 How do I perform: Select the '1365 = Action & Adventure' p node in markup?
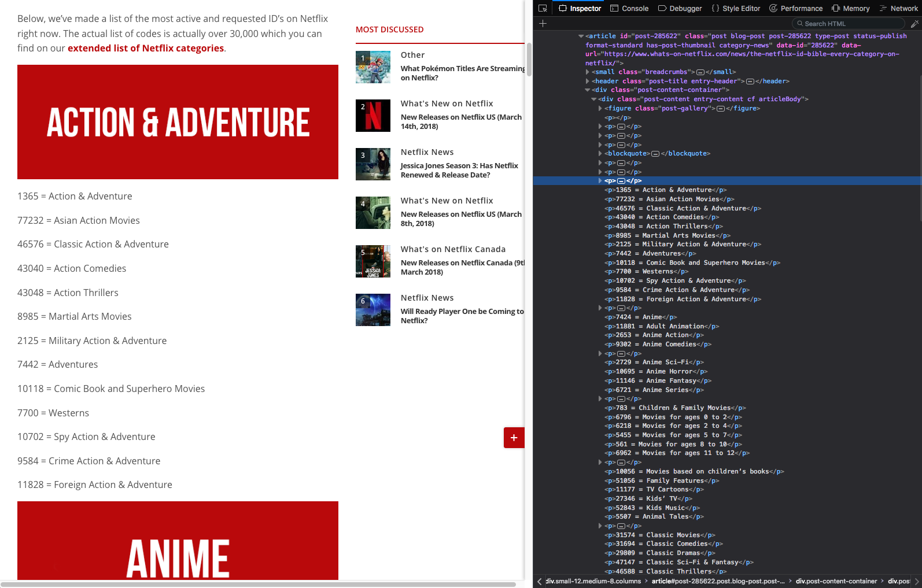(665, 190)
